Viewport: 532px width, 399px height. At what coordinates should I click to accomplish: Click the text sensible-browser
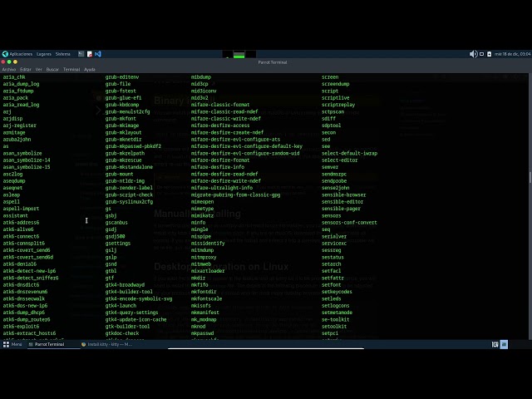click(x=343, y=195)
